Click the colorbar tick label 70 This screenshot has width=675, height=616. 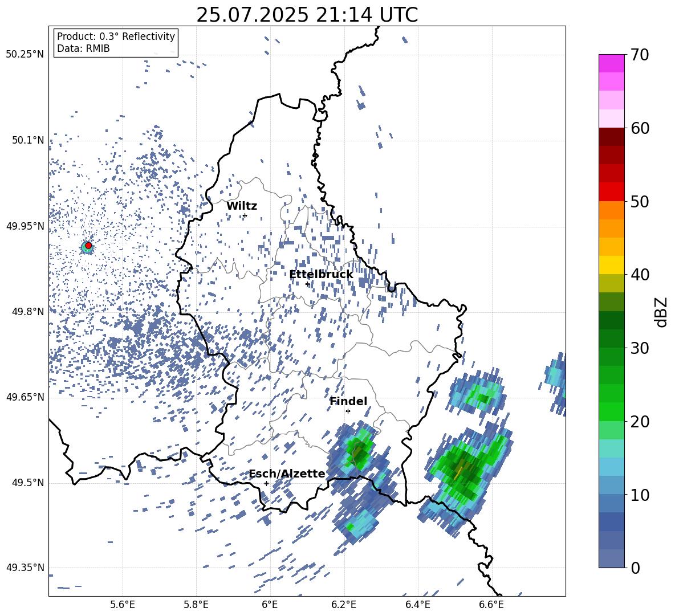640,55
